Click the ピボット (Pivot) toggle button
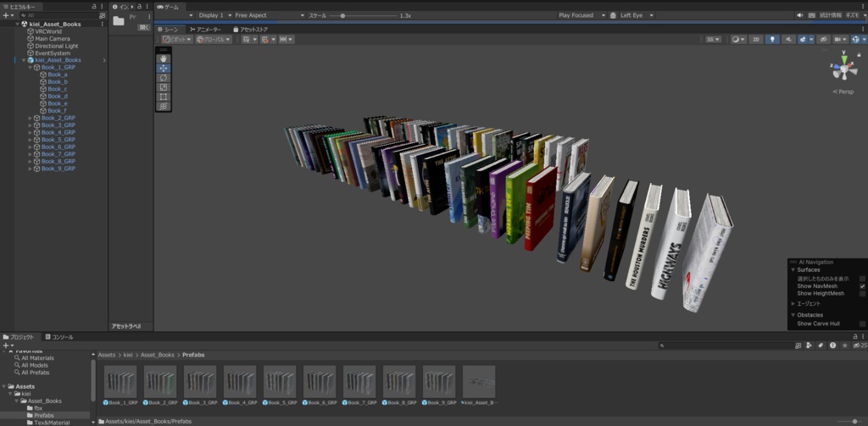Image resolution: width=868 pixels, height=426 pixels. (177, 40)
